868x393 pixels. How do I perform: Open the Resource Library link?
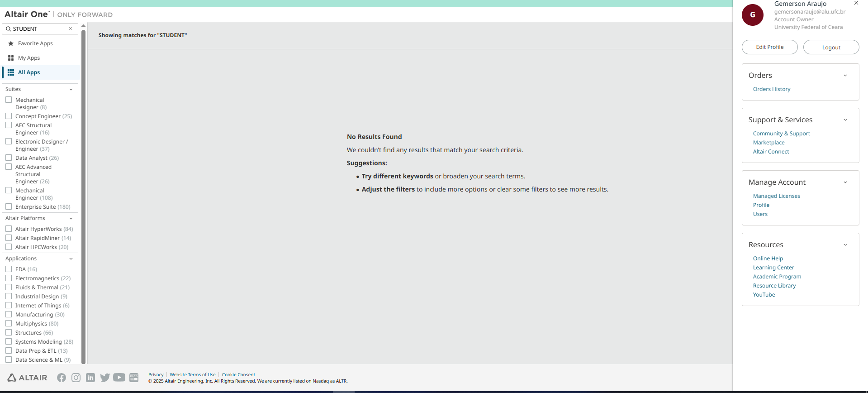774,286
